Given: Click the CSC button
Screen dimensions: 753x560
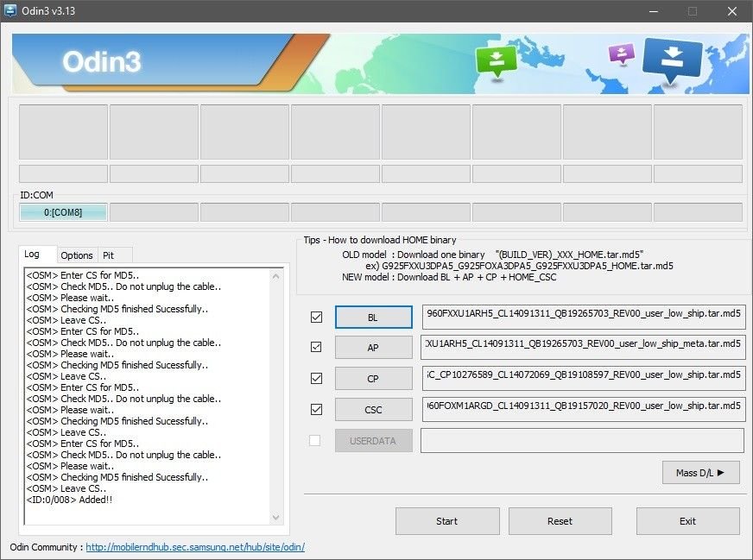Looking at the screenshot, I should (373, 410).
